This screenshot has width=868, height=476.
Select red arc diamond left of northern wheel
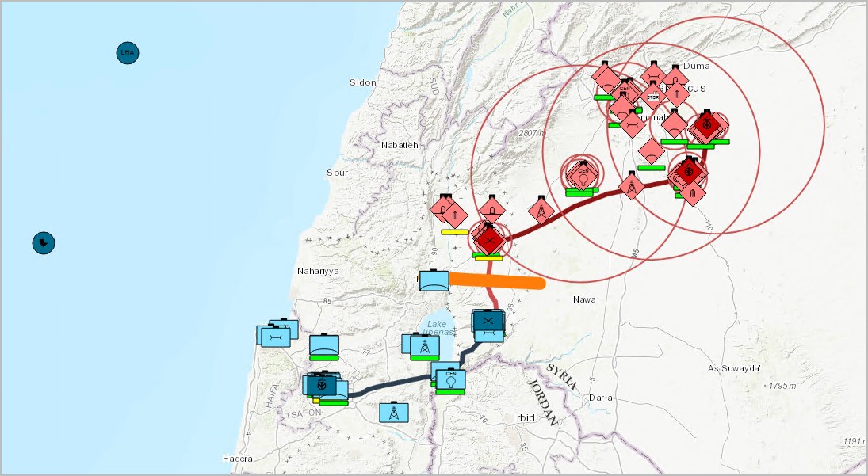click(x=675, y=124)
